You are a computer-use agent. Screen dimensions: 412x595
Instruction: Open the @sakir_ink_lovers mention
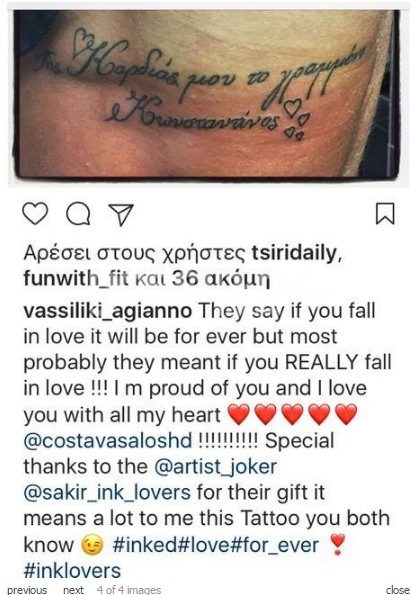[x=107, y=493]
